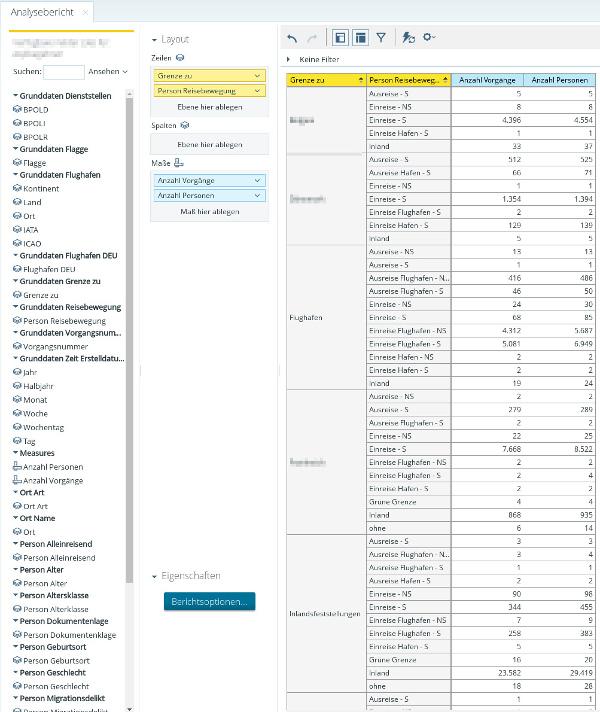Select the Inlandsfeststellungen row group cell

pyautogui.click(x=326, y=614)
